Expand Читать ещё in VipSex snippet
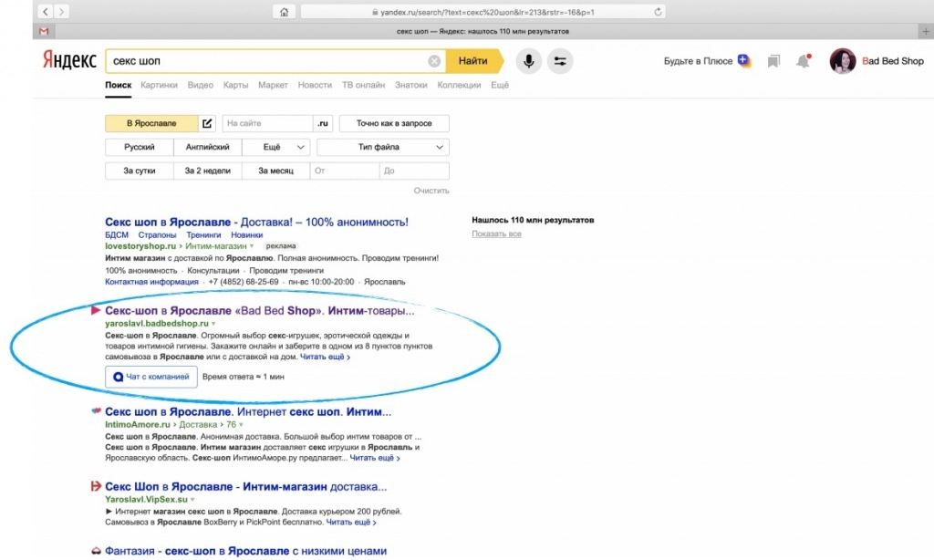Viewport: 934px width, 560px height. pos(351,522)
